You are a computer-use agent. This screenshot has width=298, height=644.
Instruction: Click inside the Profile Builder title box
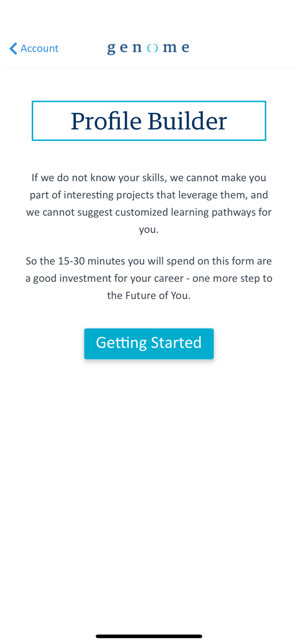[148, 121]
